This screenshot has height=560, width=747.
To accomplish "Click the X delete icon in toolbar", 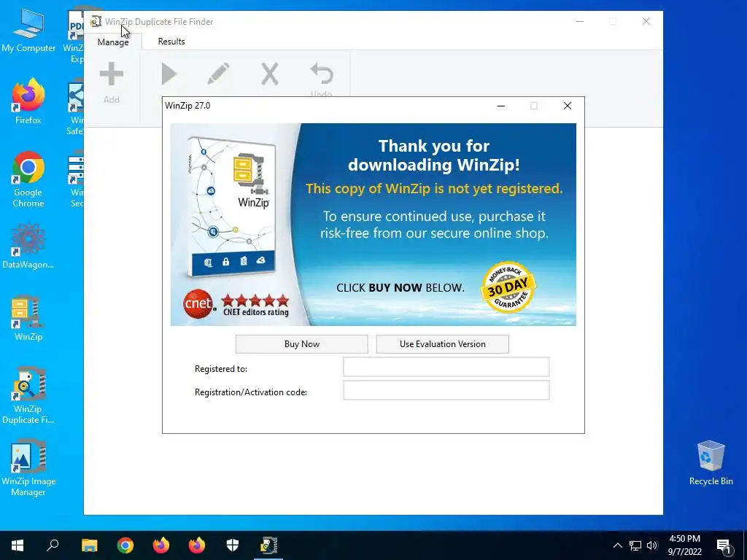I will pos(270,74).
